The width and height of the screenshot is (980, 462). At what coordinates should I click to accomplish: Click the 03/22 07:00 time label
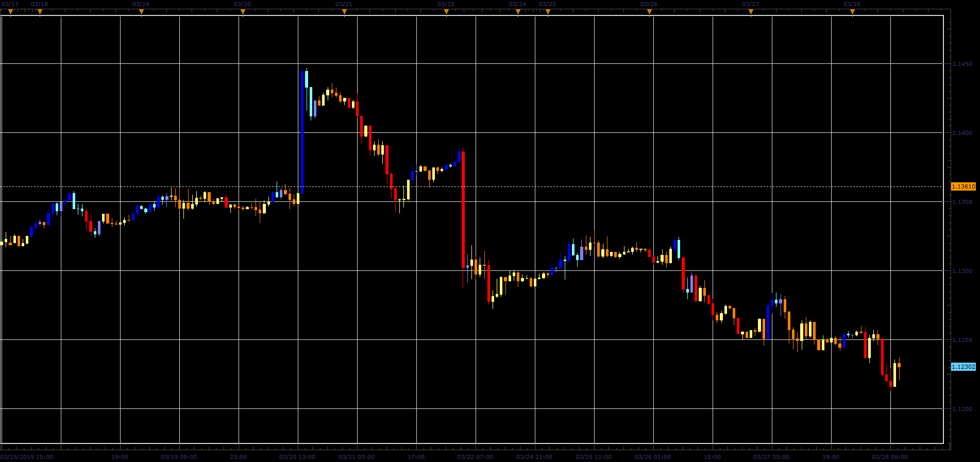pos(475,457)
